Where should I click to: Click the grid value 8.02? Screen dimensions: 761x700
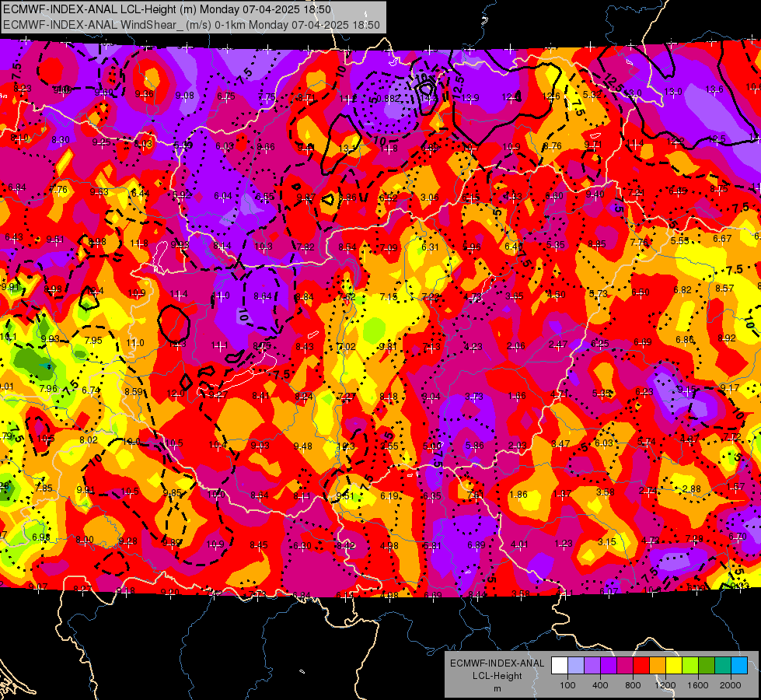point(89,440)
